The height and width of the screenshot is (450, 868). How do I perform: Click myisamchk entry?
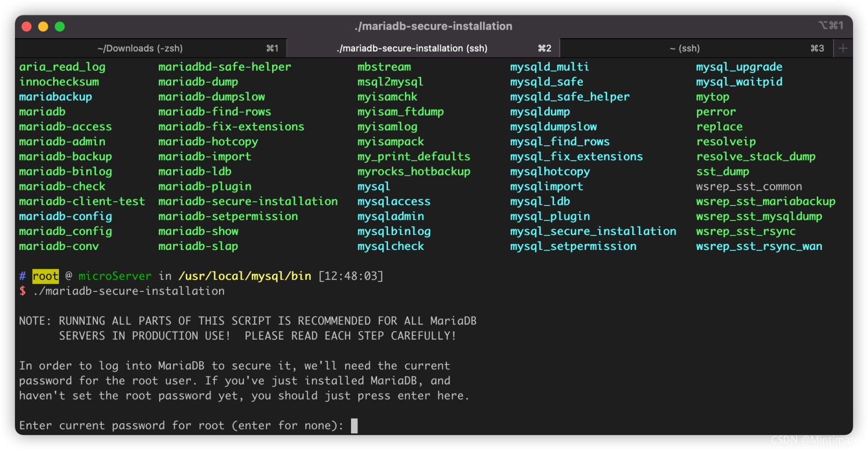pyautogui.click(x=387, y=97)
